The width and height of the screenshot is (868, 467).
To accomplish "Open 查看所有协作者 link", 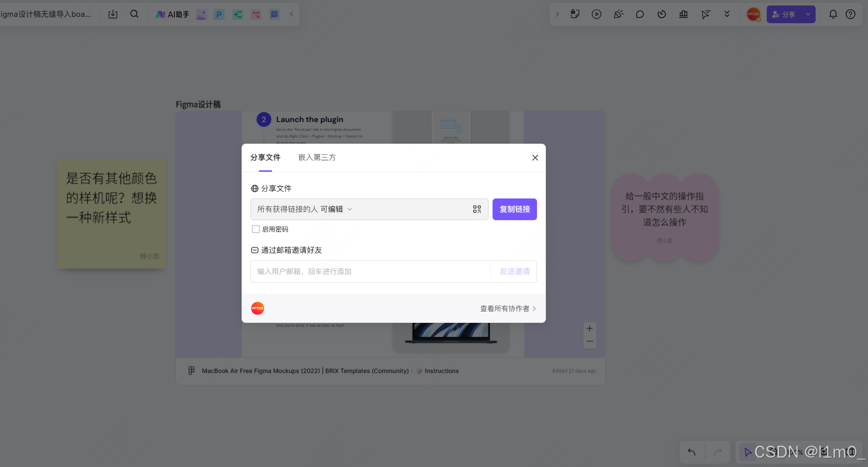I will point(508,309).
